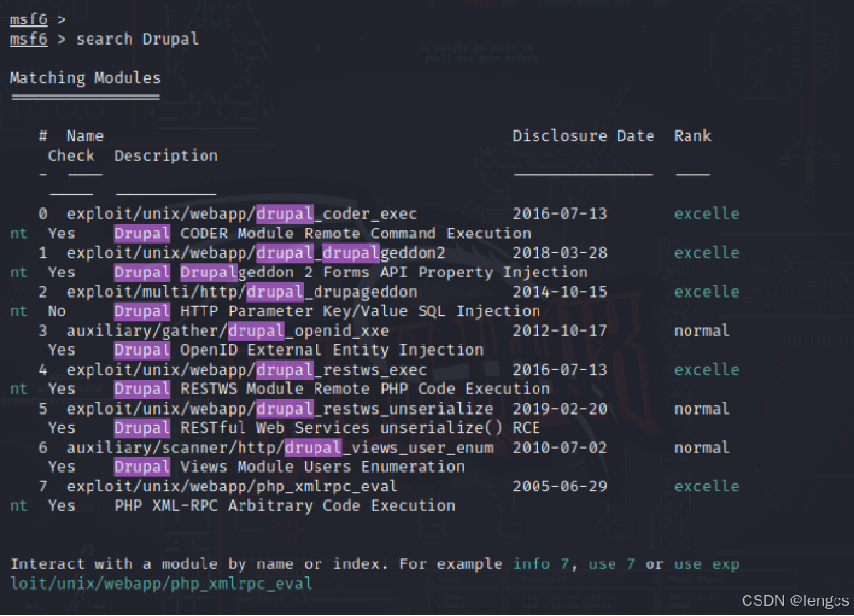Viewport: 854px width, 616px height.
Task: Select module path drupal_drupageddon
Action: tap(241, 292)
